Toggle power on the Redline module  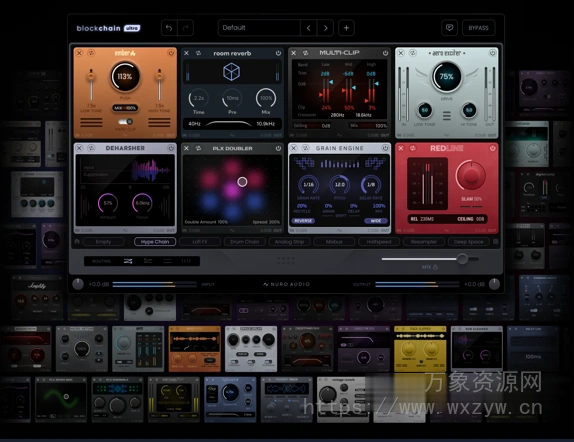click(x=493, y=148)
